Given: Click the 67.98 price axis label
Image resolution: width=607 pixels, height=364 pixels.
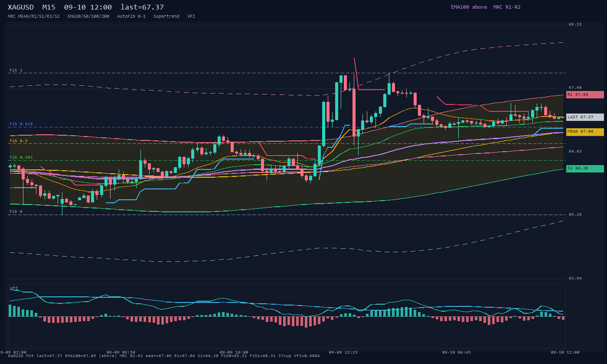Looking at the screenshot, I should coord(575,88).
